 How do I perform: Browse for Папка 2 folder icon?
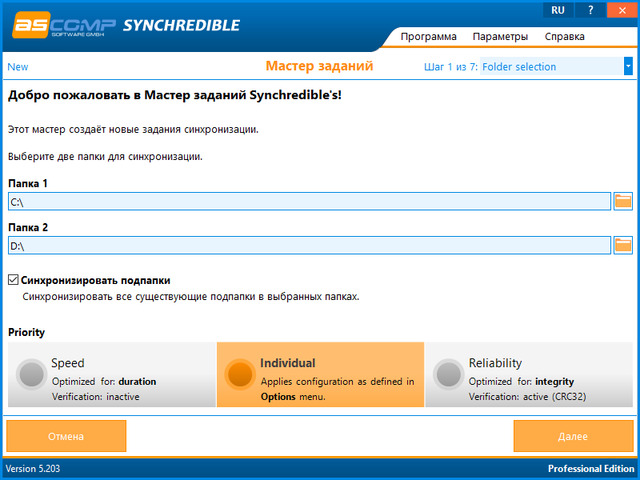click(623, 245)
